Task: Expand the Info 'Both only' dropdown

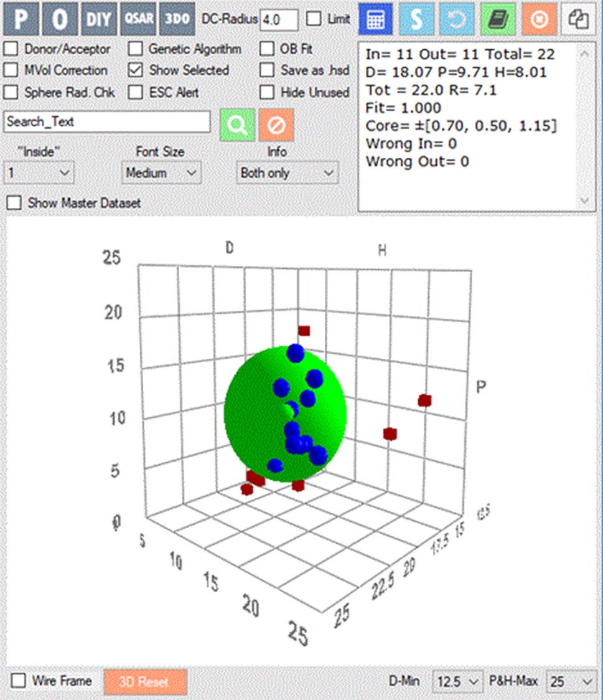Action: coord(287,173)
